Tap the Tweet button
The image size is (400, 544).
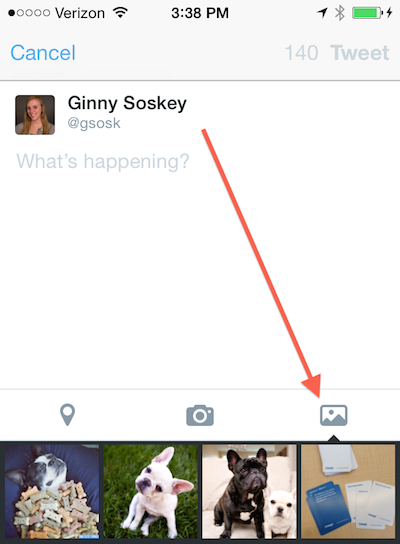tap(360, 53)
